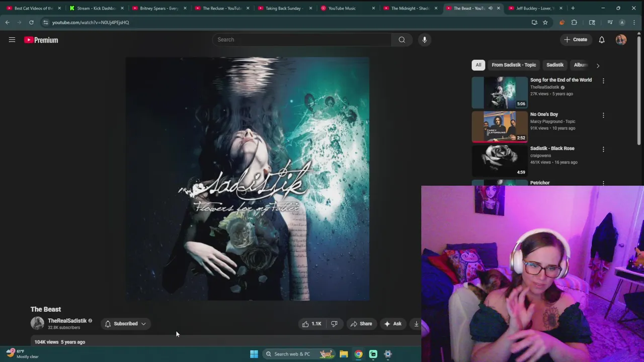Image resolution: width=644 pixels, height=362 pixels.
Task: Open the YouTube guide hamburger menu
Action: 12,40
